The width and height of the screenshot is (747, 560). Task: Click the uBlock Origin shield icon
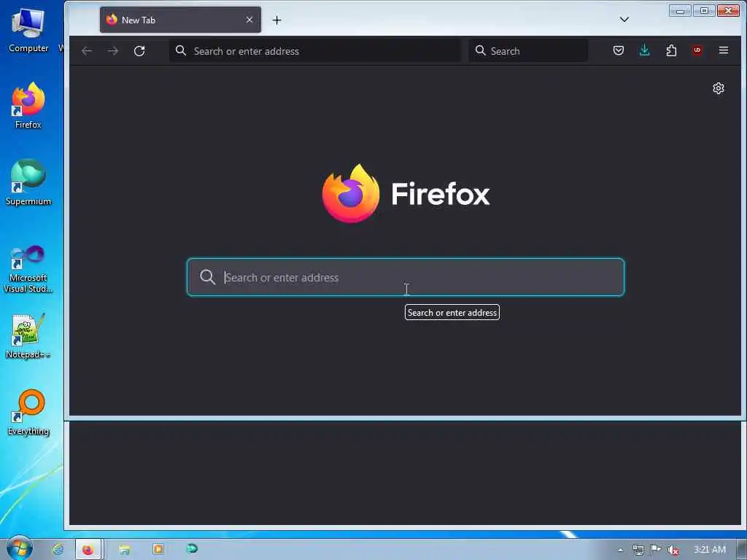pos(697,50)
